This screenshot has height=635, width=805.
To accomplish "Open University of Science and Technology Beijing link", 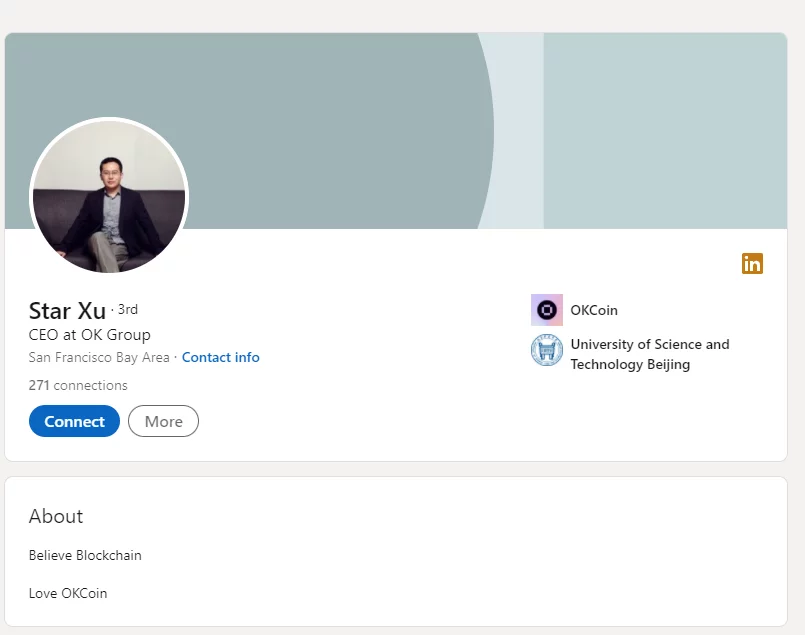I will point(649,354).
